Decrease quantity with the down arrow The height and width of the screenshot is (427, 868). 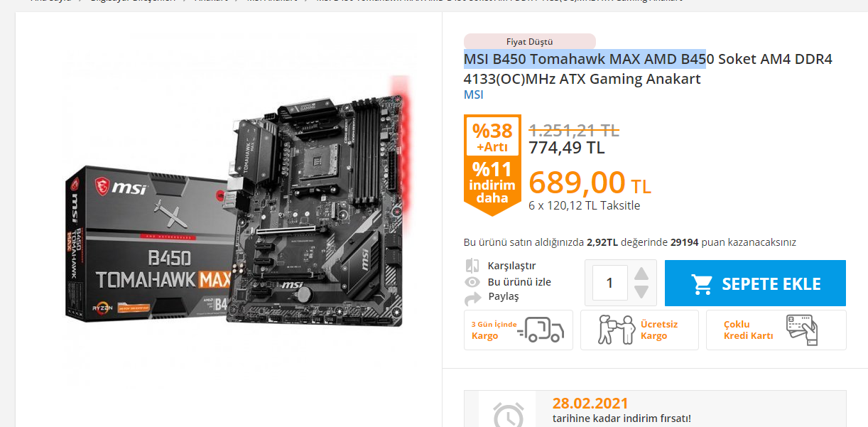tap(641, 292)
